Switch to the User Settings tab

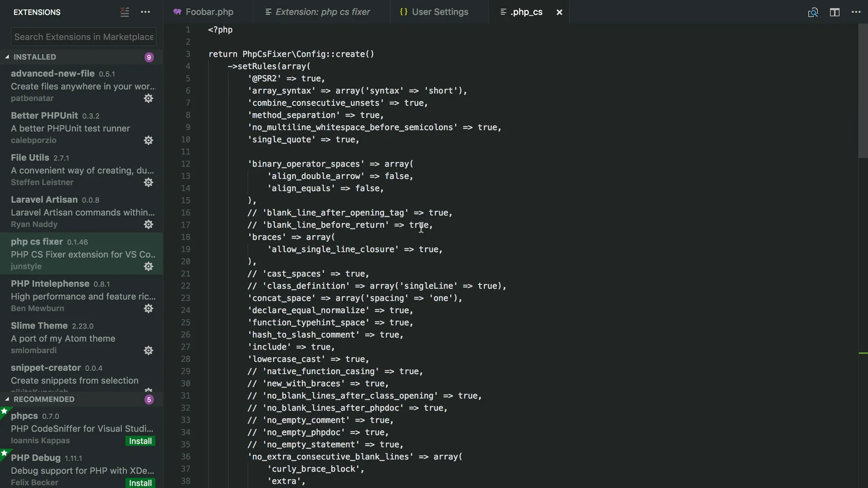click(439, 12)
